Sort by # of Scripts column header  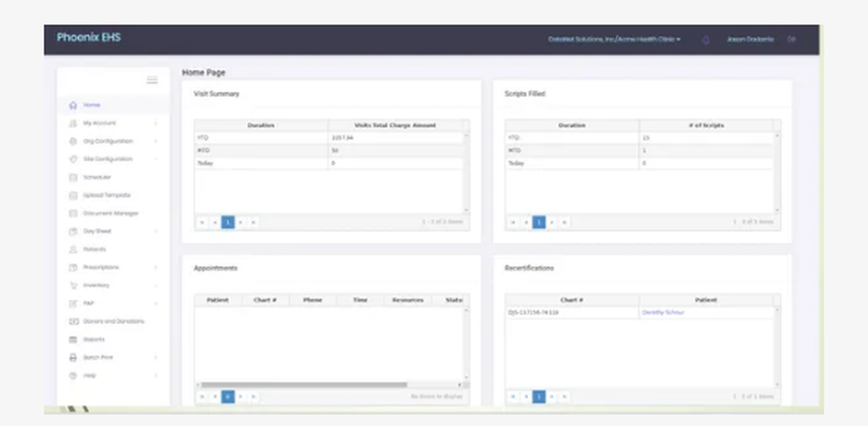tap(707, 126)
